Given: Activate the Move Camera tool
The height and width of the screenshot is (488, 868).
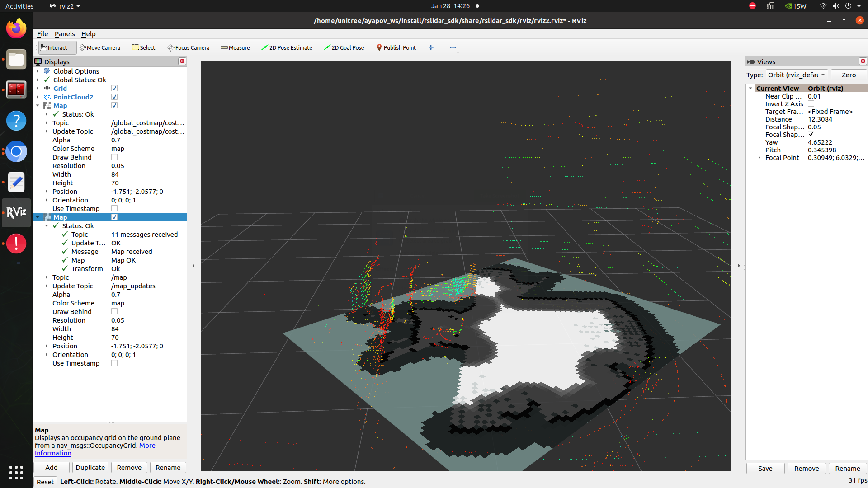Looking at the screenshot, I should tap(99, 47).
